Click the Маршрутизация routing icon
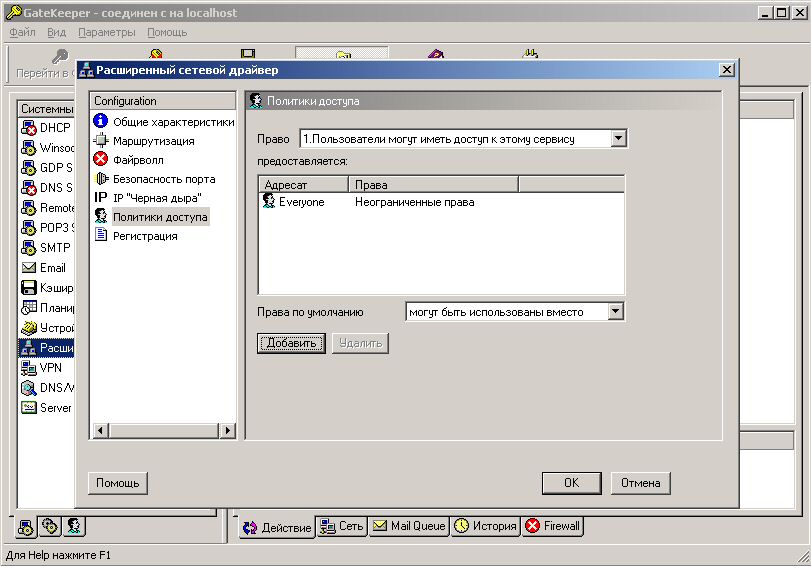 point(101,141)
